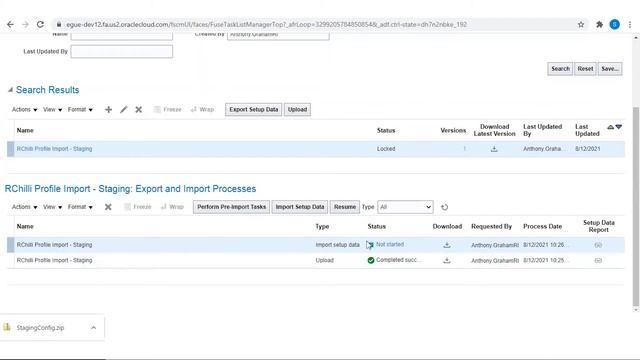
Task: Open Versions count link for RChilli row
Action: pos(464,149)
